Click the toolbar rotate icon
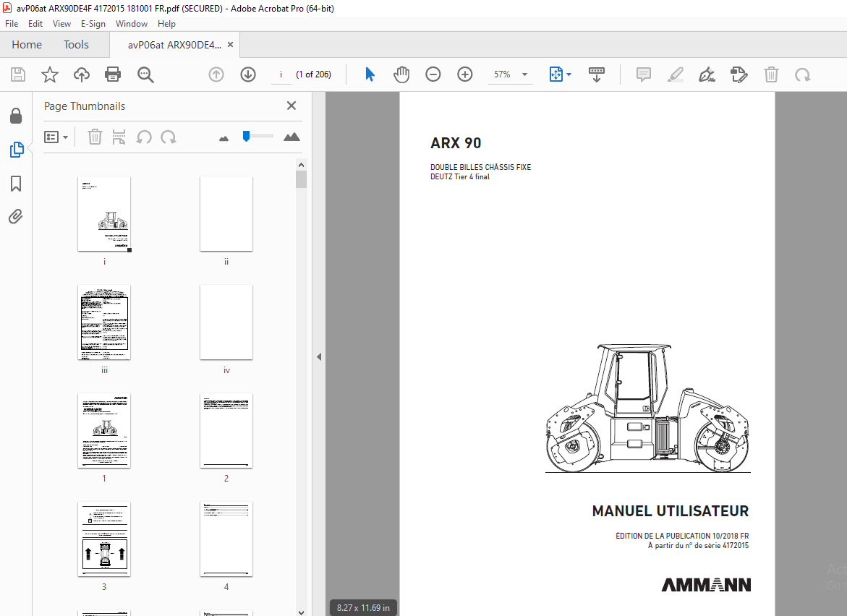This screenshot has width=847, height=616. point(803,74)
